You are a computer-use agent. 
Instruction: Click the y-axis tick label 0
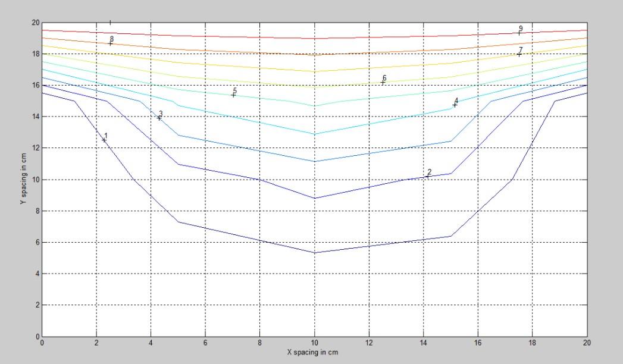(x=37, y=337)
